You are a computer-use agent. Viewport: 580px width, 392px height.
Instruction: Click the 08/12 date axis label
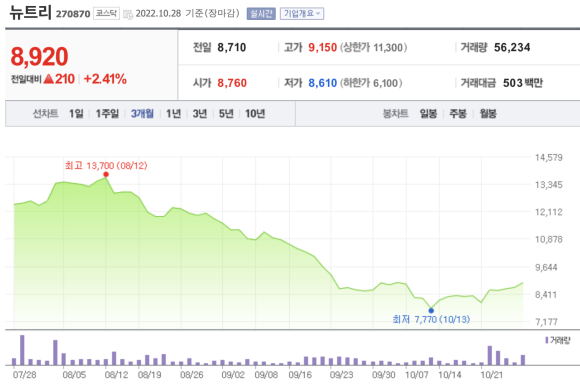coord(117,375)
